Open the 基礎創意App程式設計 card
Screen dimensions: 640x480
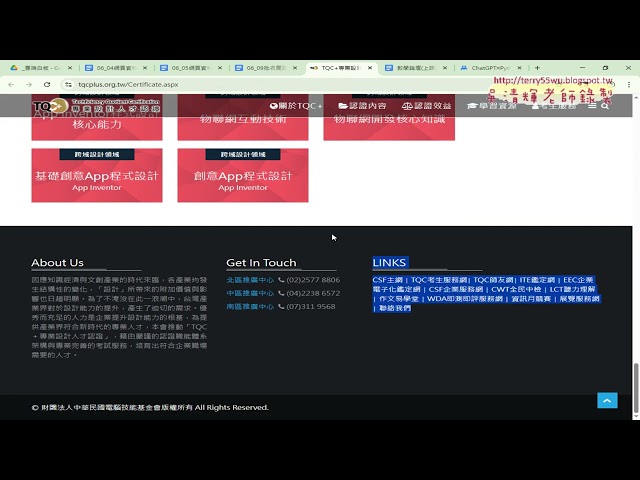click(97, 175)
